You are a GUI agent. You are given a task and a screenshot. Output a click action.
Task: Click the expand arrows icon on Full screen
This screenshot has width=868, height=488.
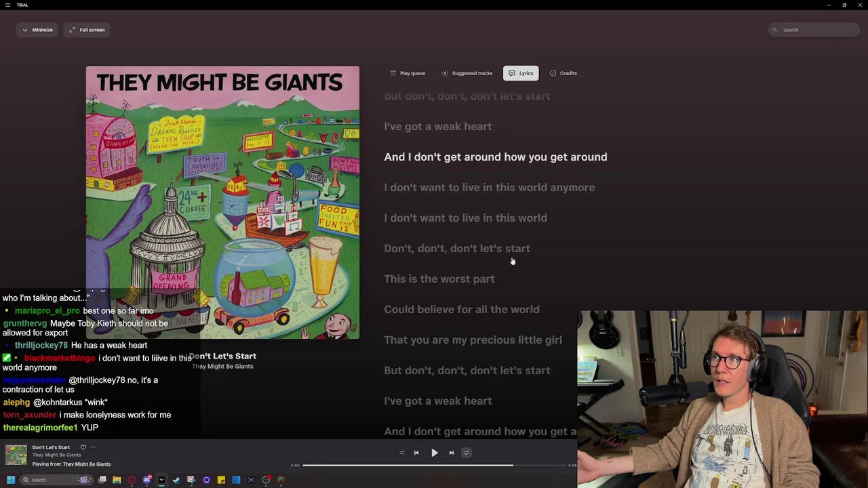coord(73,30)
